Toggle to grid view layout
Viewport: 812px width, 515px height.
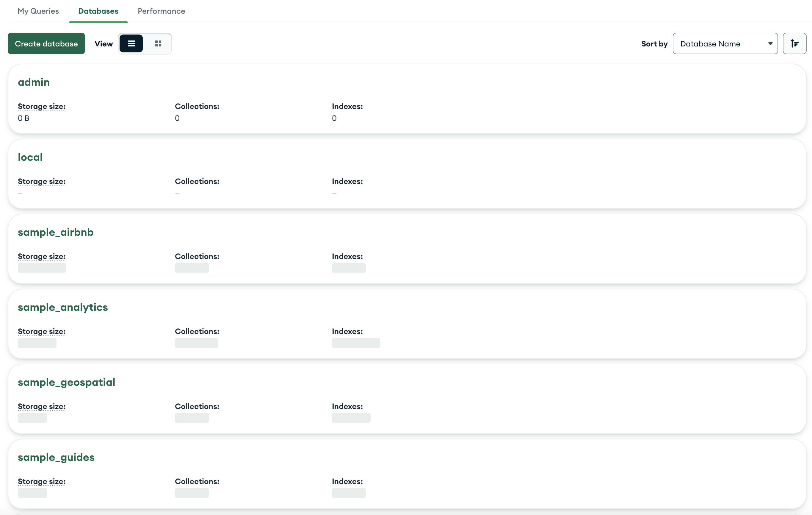[x=157, y=43]
